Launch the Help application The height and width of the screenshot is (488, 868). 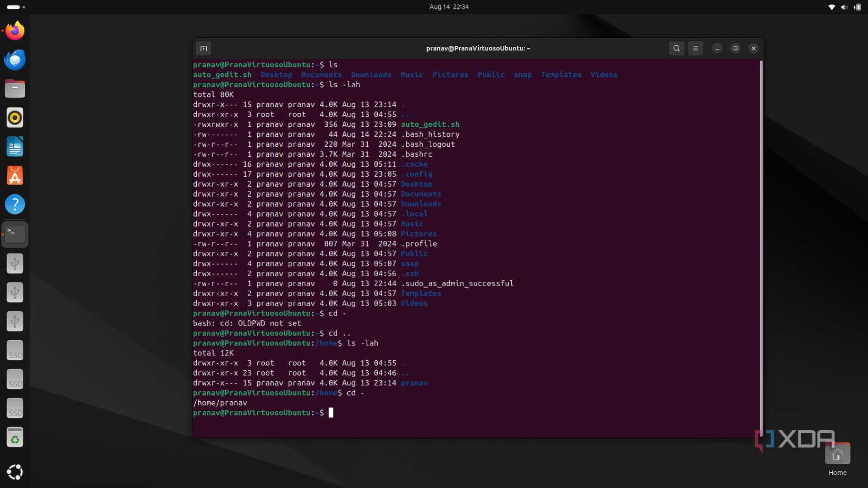pyautogui.click(x=14, y=205)
